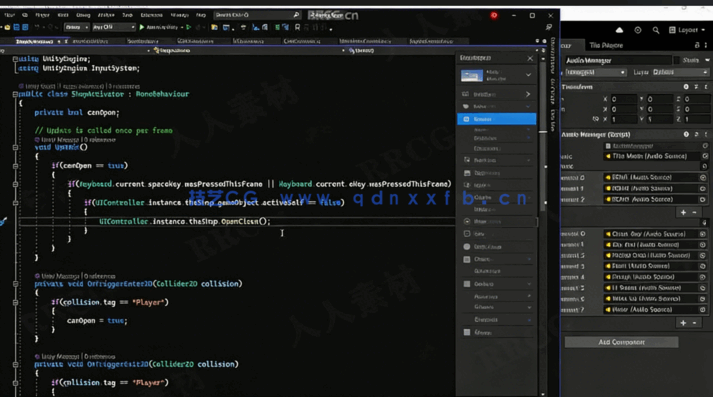713x397 pixels.
Task: Click plus button under the three-element audio list
Action: tap(683, 212)
